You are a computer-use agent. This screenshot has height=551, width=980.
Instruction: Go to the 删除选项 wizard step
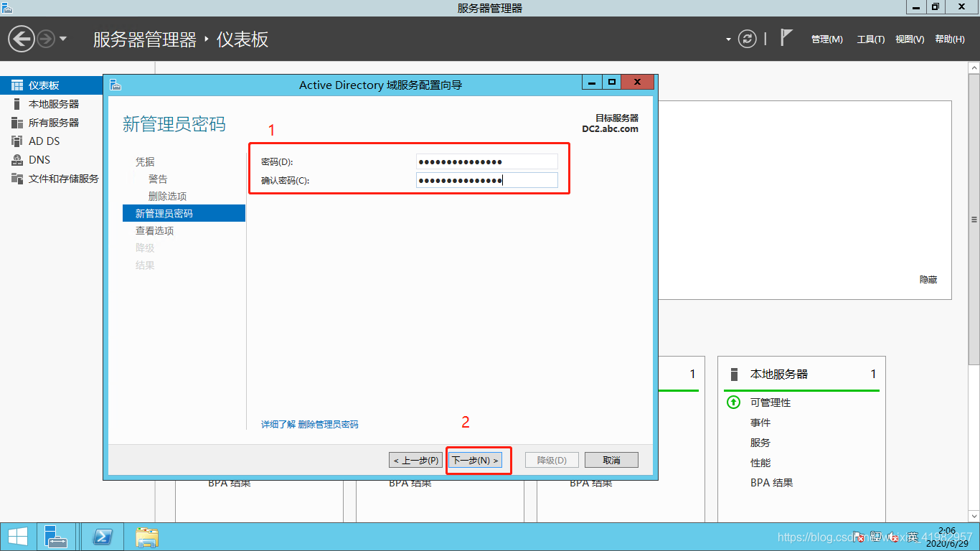167,196
